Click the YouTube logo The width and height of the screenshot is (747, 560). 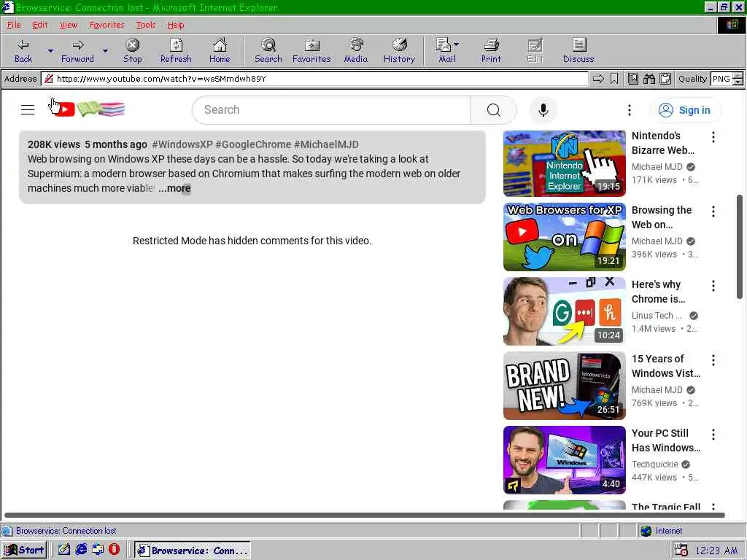[88, 109]
